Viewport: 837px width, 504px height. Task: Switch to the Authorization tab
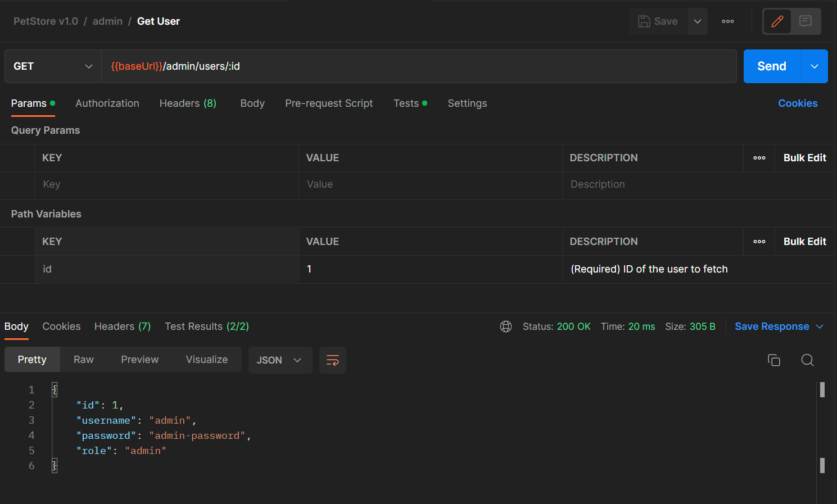[107, 103]
